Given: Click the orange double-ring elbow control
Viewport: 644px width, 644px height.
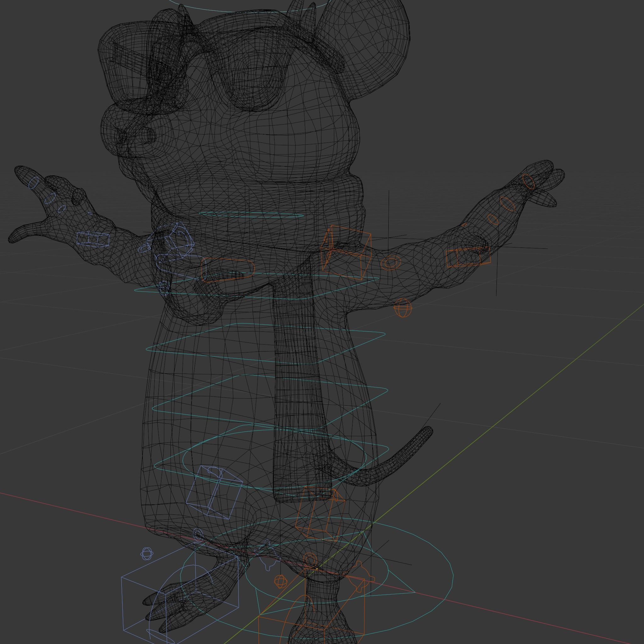Looking at the screenshot, I should coord(391,262).
